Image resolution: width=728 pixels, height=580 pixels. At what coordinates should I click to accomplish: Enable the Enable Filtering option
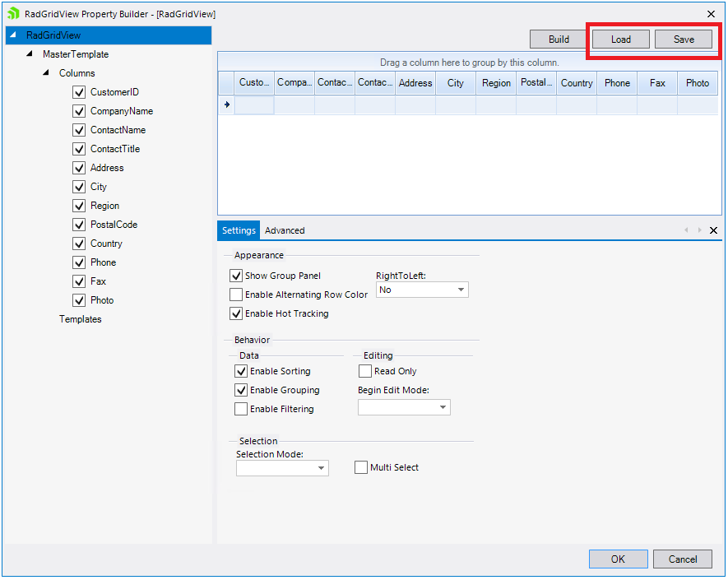(x=240, y=409)
